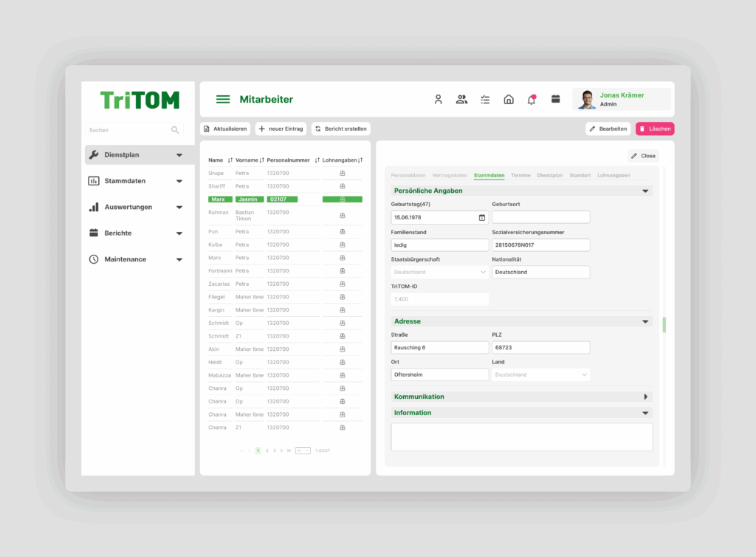Open the checklist icon in header
The height and width of the screenshot is (557, 756).
point(485,100)
